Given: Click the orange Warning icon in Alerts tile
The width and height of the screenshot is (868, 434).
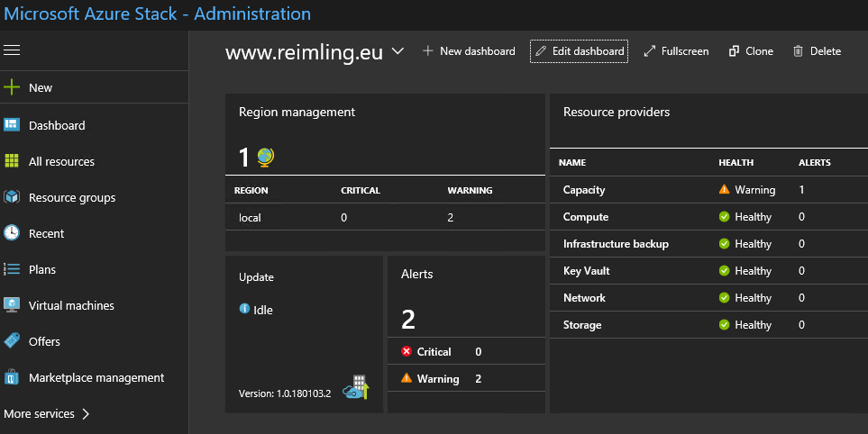Looking at the screenshot, I should [x=407, y=378].
